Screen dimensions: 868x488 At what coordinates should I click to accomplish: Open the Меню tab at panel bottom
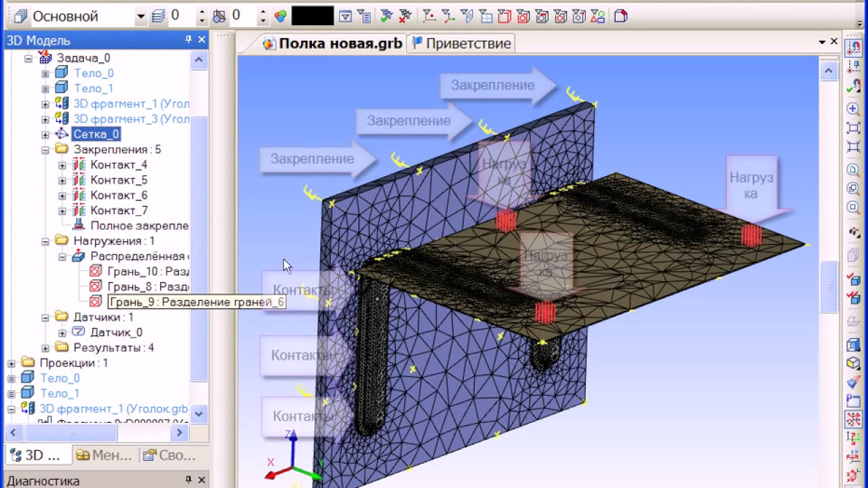[105, 455]
